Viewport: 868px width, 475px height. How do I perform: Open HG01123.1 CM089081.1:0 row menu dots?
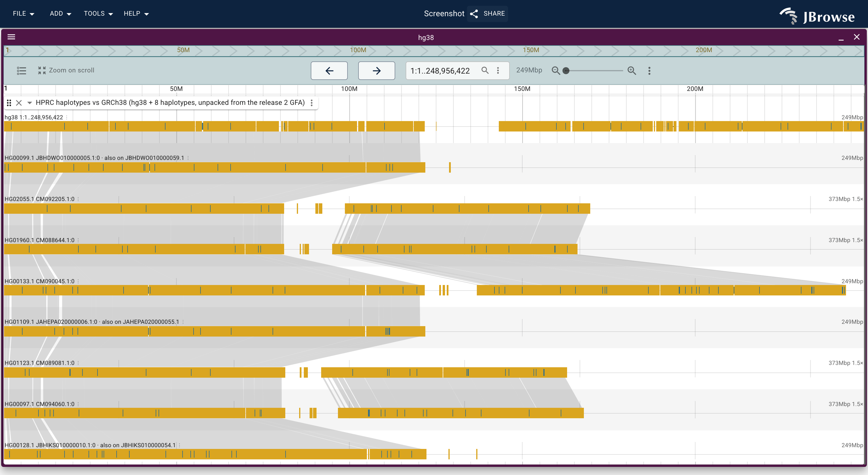coord(78,363)
